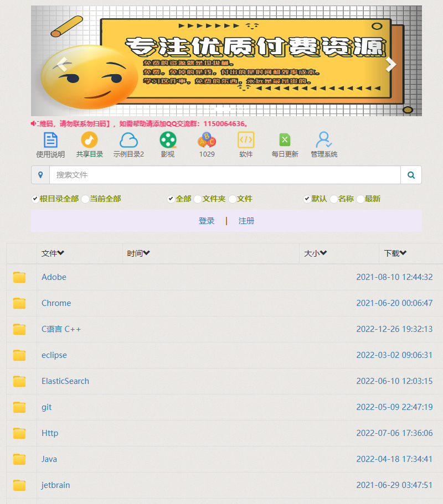Image resolution: width=443 pixels, height=504 pixels.
Task: Open the 使用说明 document icon
Action: [x=50, y=140]
